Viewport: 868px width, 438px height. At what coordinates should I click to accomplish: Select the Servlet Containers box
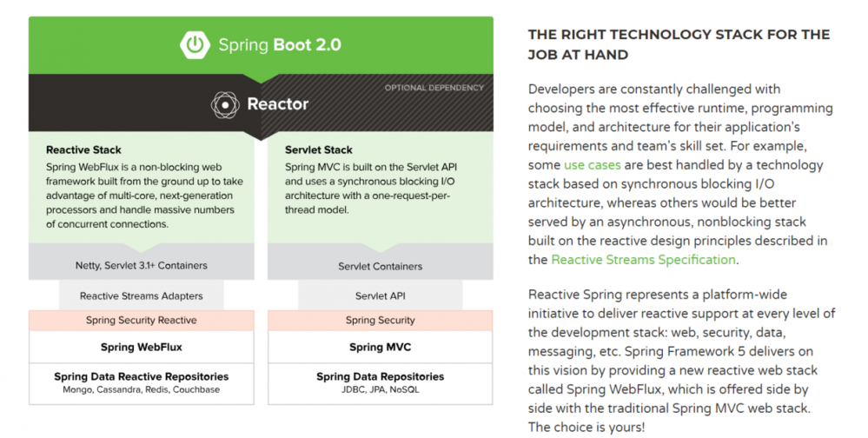coord(380,266)
